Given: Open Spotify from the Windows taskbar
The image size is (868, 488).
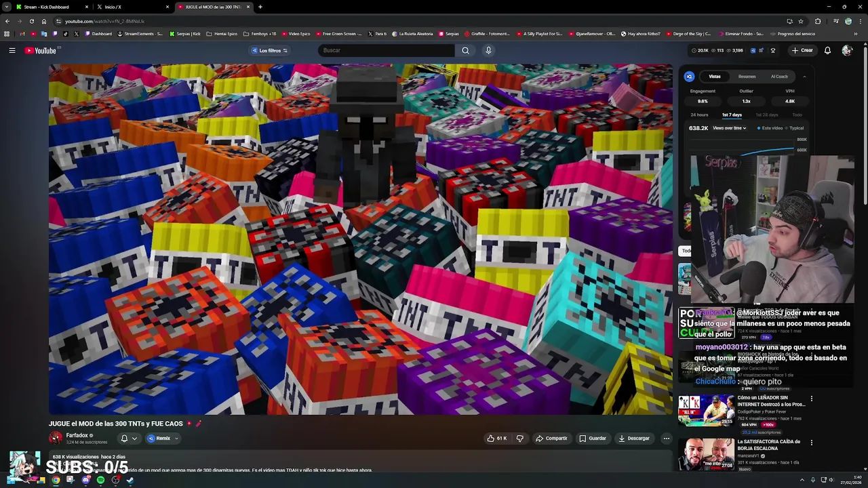Looking at the screenshot, I should 100,480.
